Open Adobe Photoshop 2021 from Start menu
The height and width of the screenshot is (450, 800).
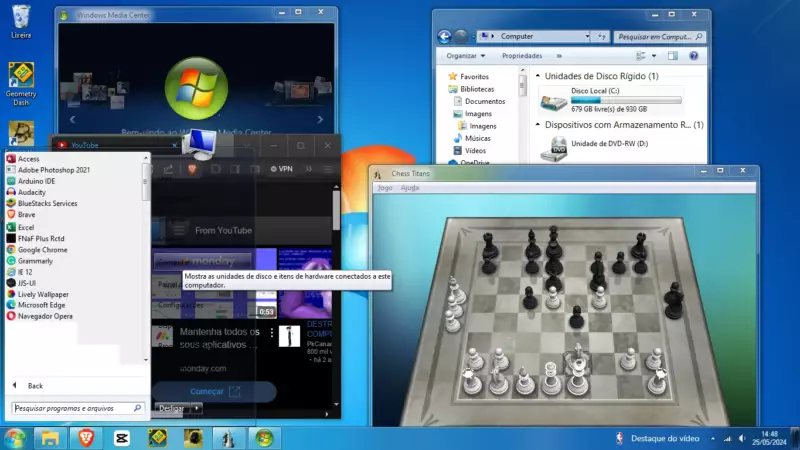point(54,170)
